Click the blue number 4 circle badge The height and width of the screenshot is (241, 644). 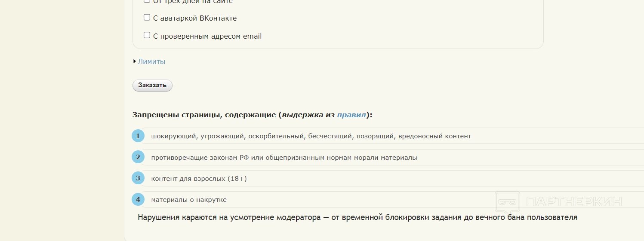138,199
